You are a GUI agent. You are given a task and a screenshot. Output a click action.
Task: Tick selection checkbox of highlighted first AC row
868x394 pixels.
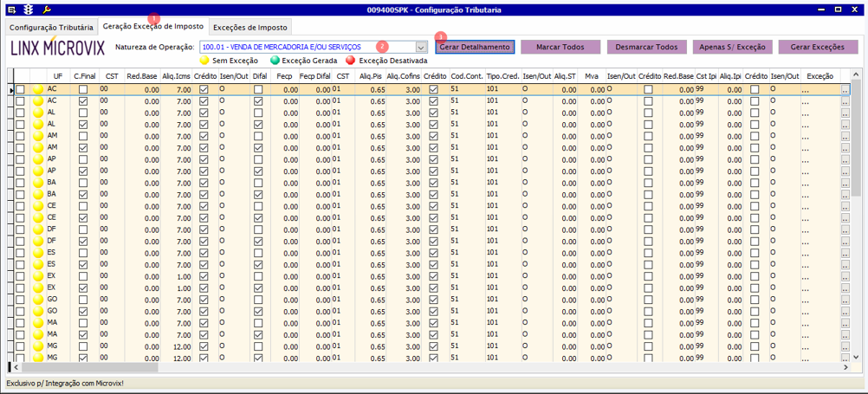(21, 89)
